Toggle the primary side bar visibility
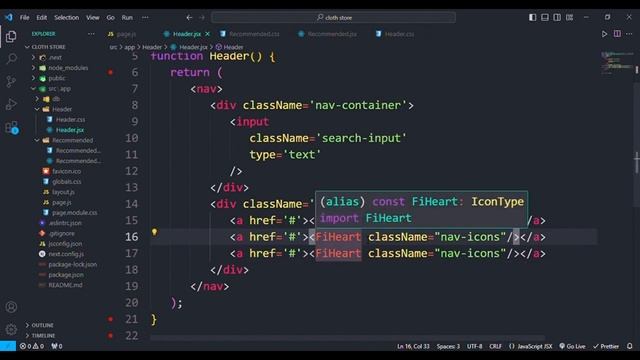640x360 pixels. pyautogui.click(x=532, y=18)
